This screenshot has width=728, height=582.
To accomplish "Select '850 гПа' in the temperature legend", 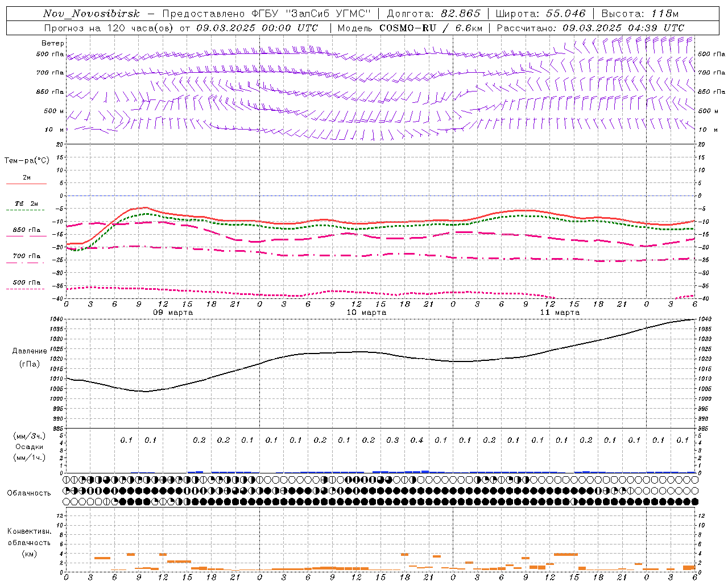I will [27, 230].
